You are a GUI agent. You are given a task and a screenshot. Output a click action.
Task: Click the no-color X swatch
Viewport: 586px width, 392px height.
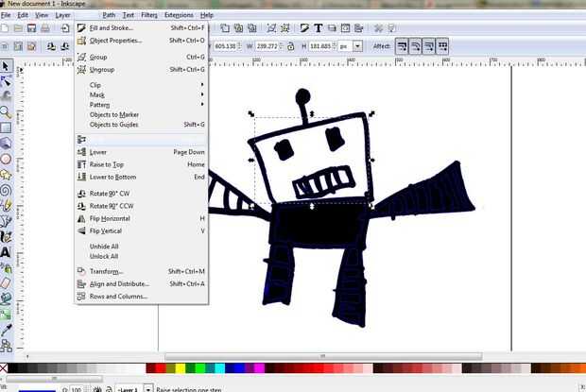point(4,368)
